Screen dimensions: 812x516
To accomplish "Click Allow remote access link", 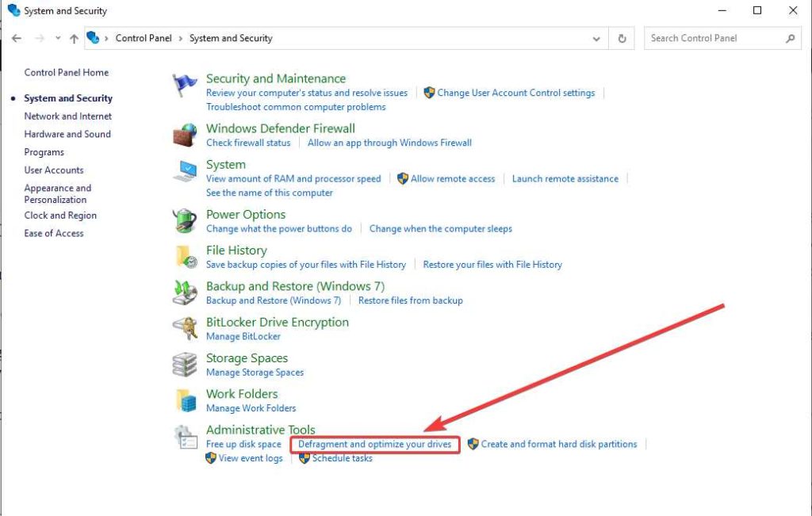I will [x=453, y=179].
